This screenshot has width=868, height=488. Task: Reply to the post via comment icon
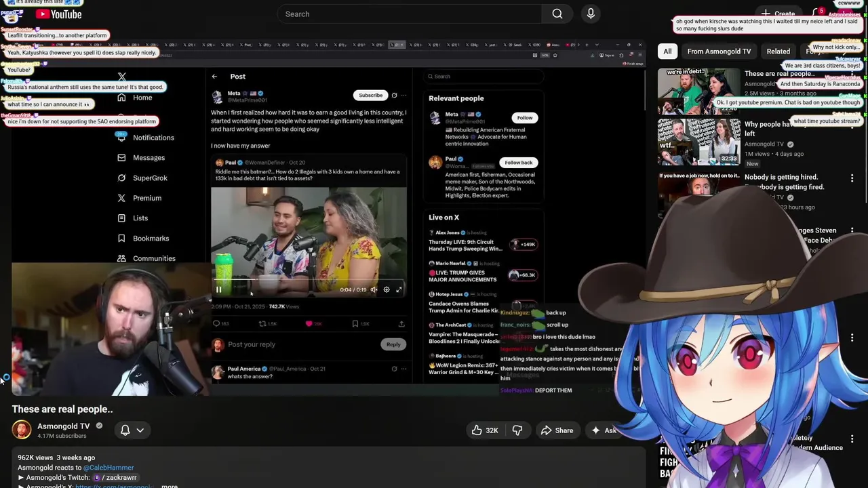coord(216,324)
